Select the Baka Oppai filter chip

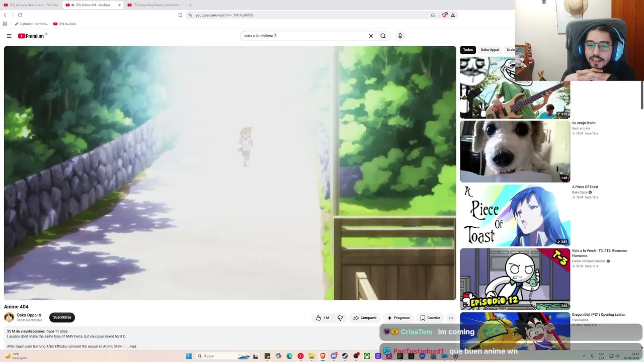490,50
